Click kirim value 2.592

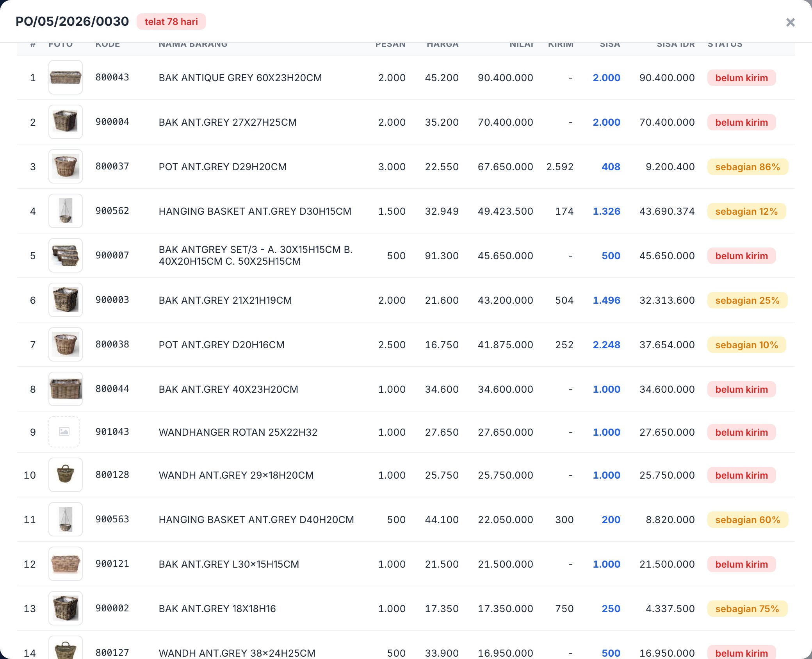tap(560, 167)
